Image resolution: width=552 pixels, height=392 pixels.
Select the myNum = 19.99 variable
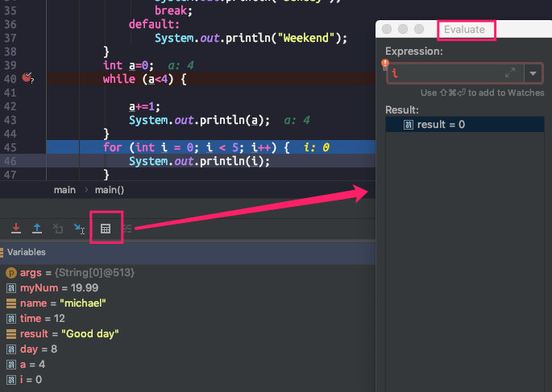point(59,288)
